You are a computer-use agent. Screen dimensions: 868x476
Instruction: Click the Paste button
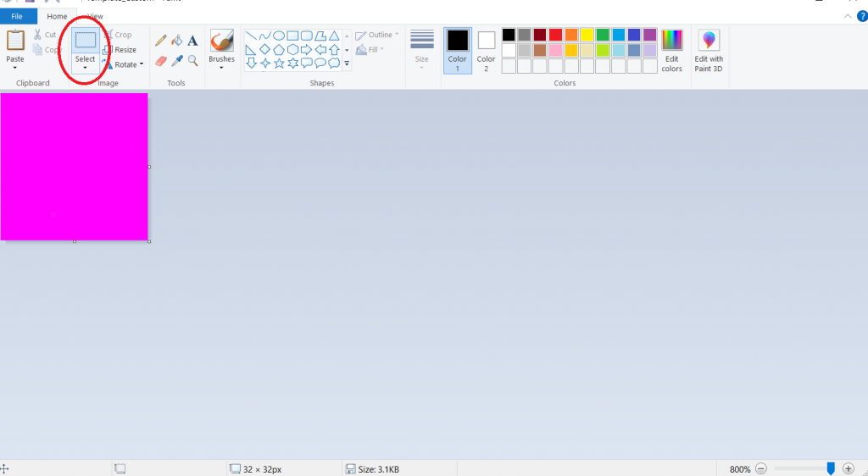pyautogui.click(x=15, y=47)
